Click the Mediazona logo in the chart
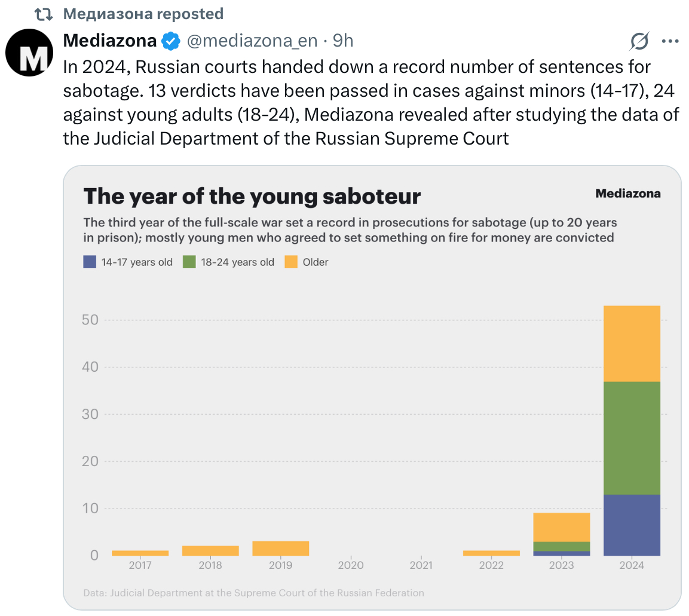Screen dimensions: 689x616 627,194
